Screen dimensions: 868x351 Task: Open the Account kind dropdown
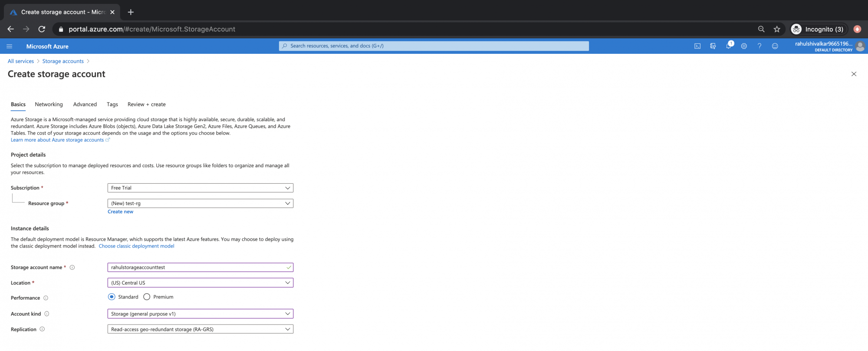coord(201,314)
